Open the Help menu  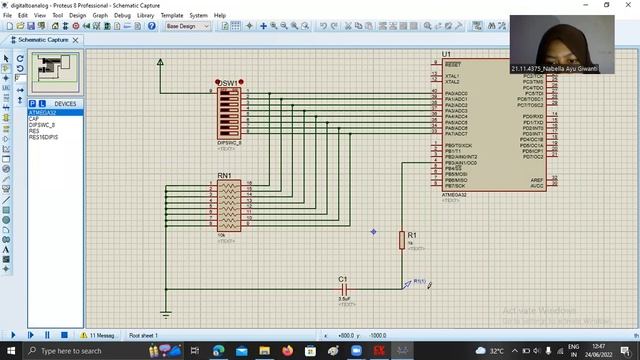pos(220,15)
